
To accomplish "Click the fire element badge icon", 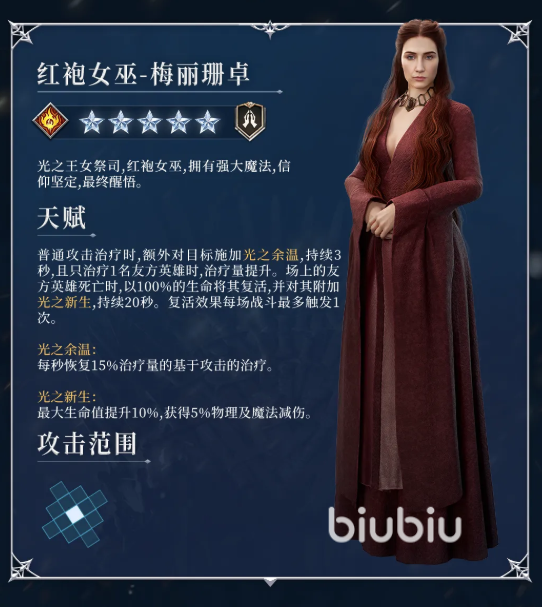I will (50, 121).
